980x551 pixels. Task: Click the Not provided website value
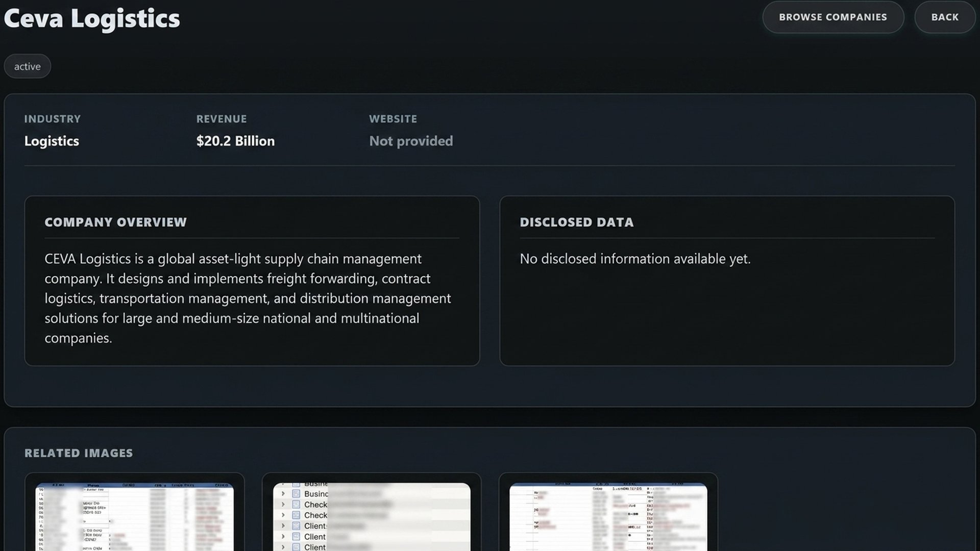coord(411,141)
